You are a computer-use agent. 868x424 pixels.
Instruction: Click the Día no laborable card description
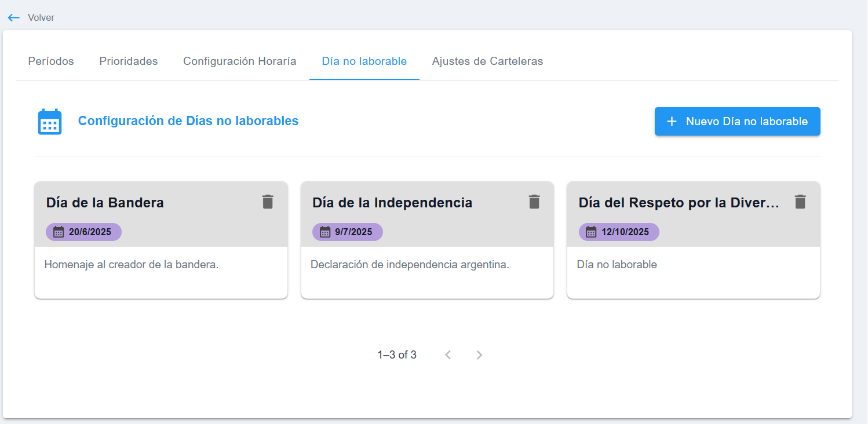click(x=617, y=265)
